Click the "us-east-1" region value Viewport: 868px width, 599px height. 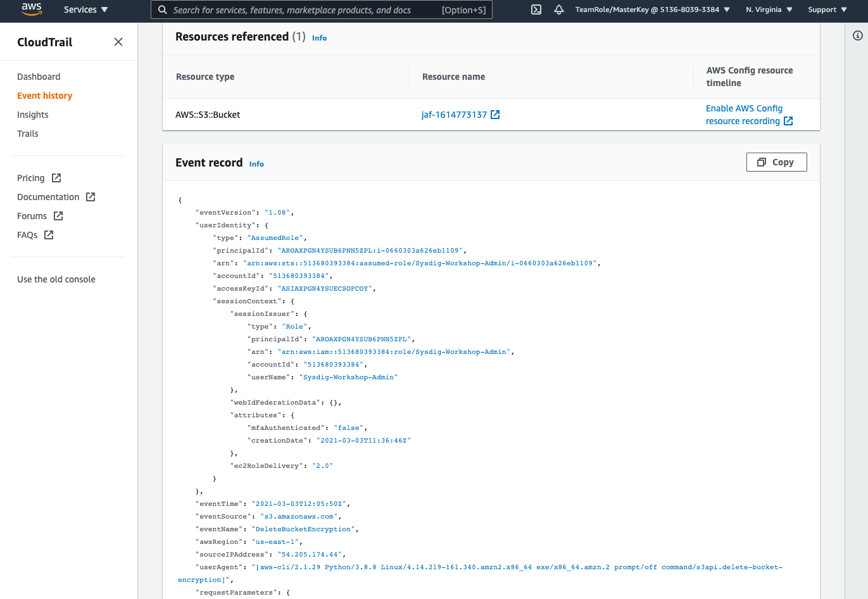click(x=275, y=542)
